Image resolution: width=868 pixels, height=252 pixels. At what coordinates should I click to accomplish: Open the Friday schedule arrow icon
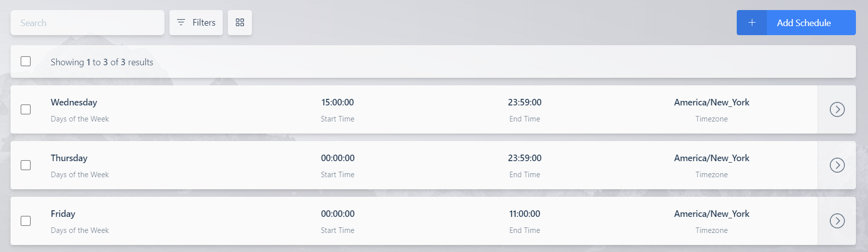point(837,221)
